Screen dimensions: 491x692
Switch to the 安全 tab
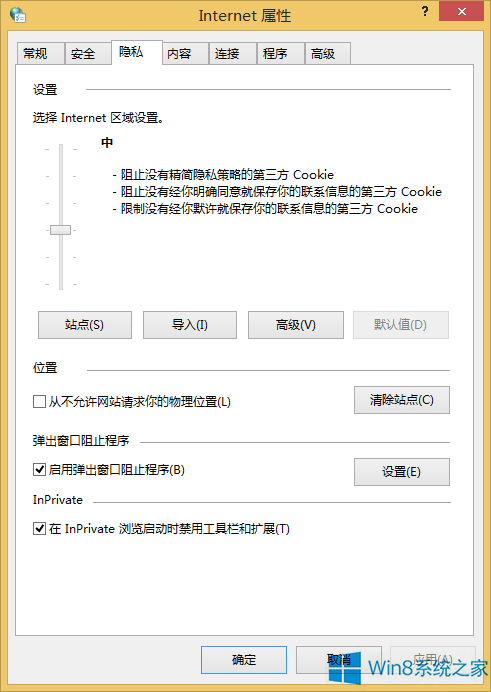(x=88, y=54)
